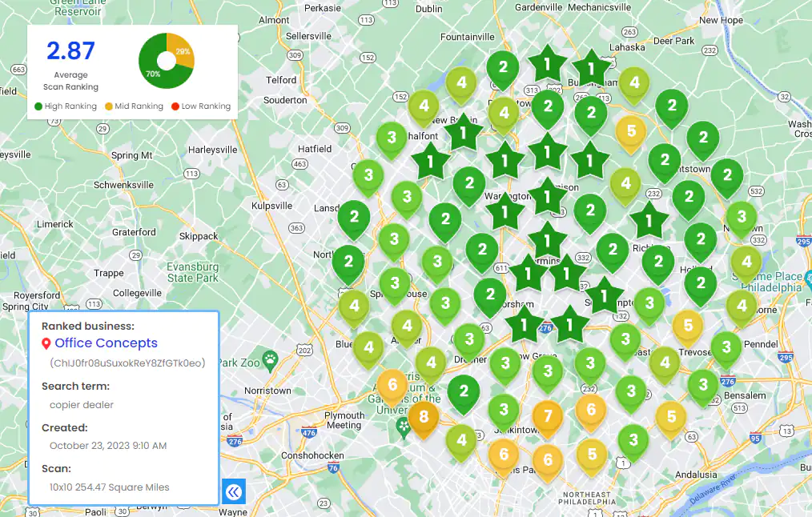This screenshot has height=517, width=812.
Task: Open the Office Concepts business link
Action: point(106,343)
